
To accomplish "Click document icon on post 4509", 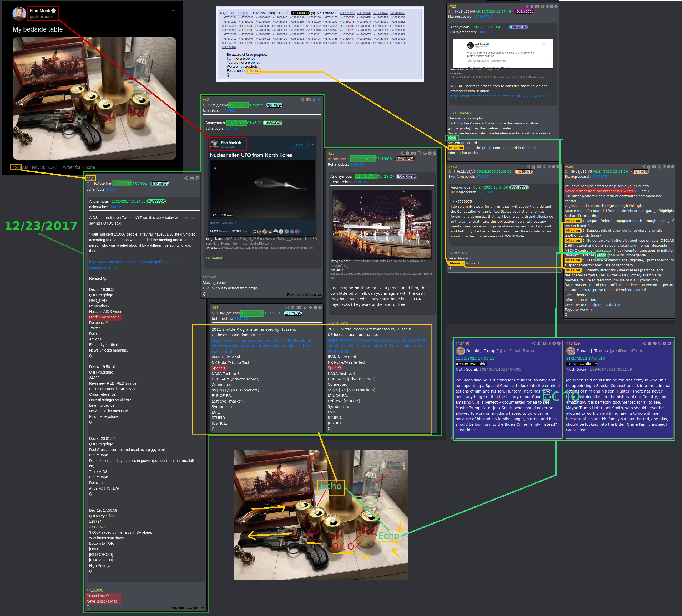I will click(659, 167).
